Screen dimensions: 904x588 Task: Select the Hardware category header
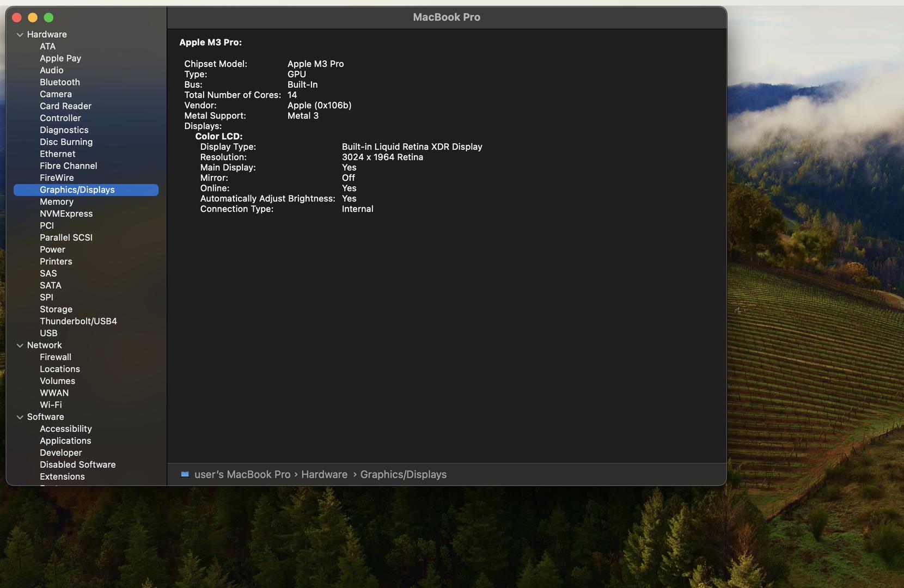click(47, 34)
